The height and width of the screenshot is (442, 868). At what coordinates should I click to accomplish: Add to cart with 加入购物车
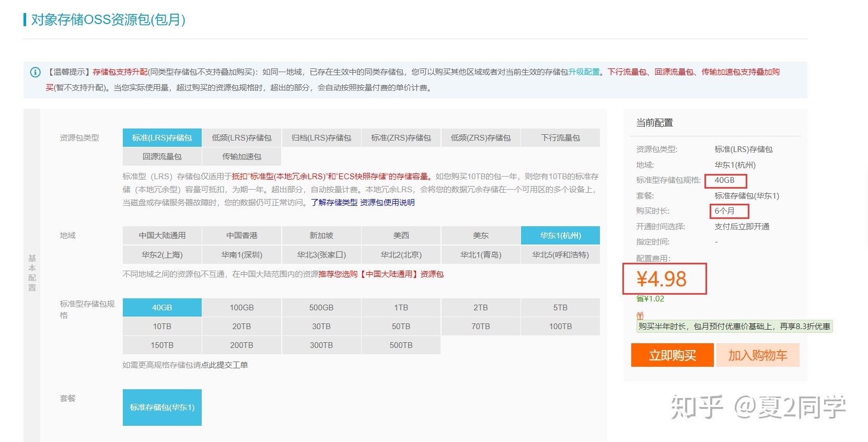(x=757, y=355)
